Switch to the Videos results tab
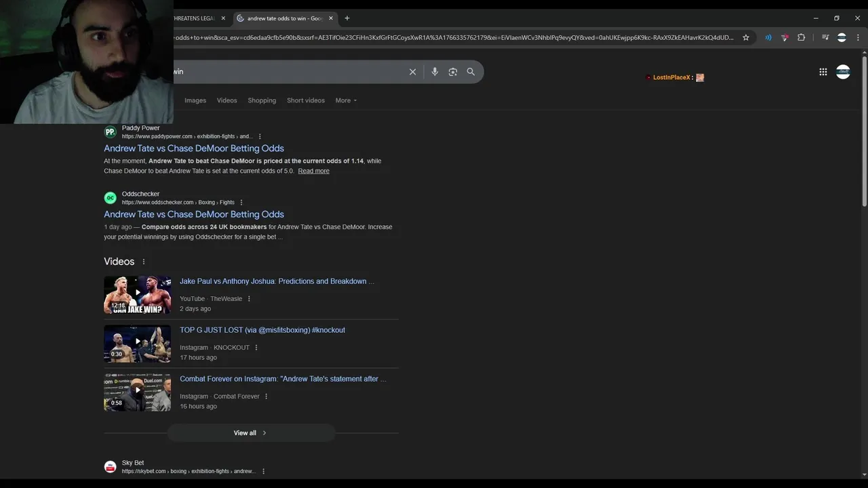 [227, 100]
